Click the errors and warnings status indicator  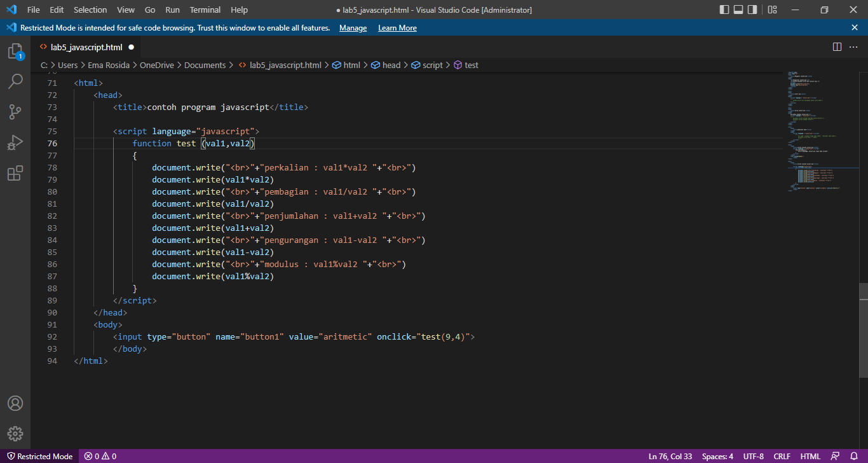tap(100, 456)
